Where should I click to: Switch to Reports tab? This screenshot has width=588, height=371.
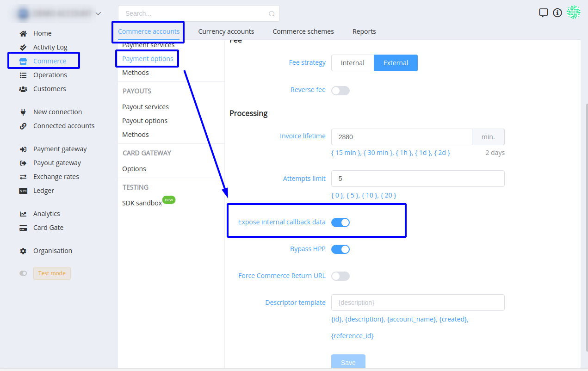click(x=364, y=31)
